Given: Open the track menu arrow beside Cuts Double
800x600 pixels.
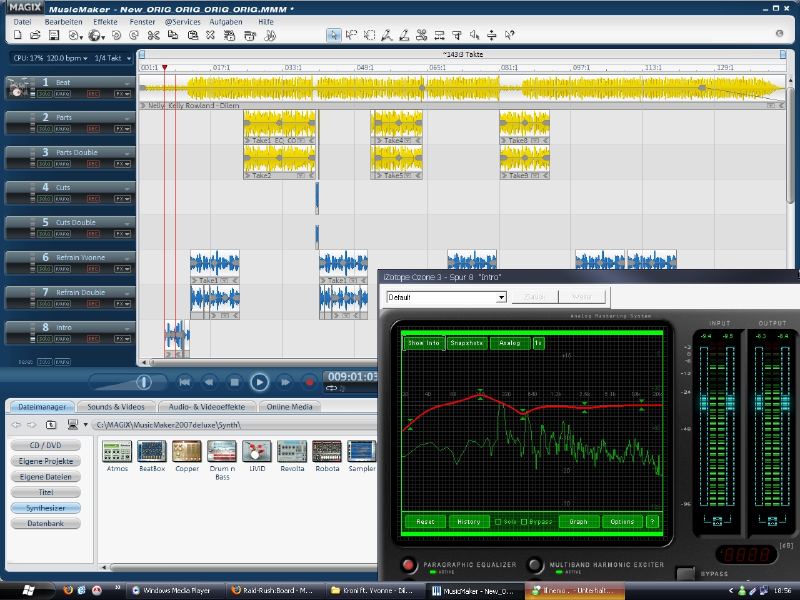Looking at the screenshot, I should [x=127, y=223].
